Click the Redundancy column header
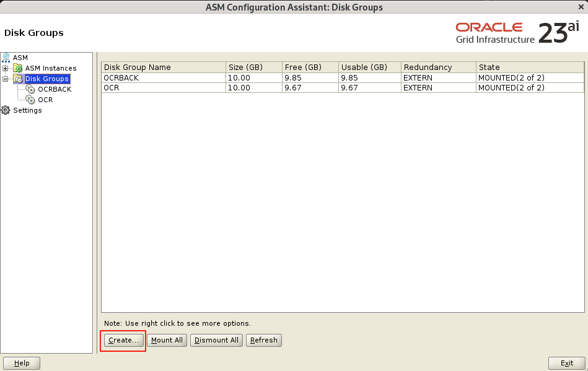This screenshot has width=588, height=371. [x=439, y=67]
